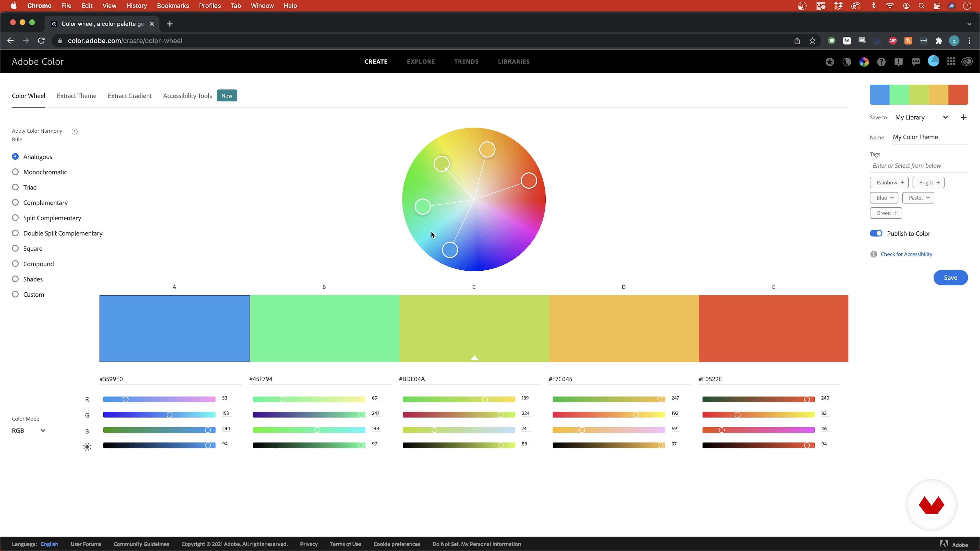This screenshot has height=551, width=980.
Task: Open the rainbow color wheel sparkle icon
Action: [864, 61]
